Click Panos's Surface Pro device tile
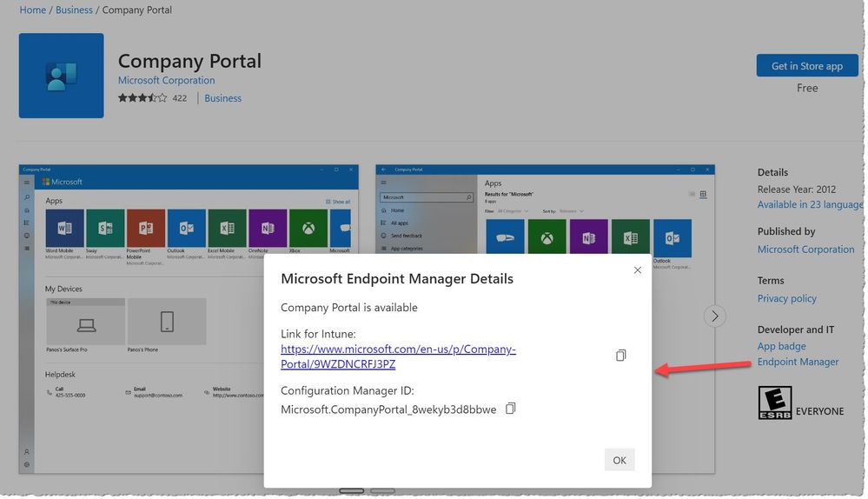This screenshot has width=868, height=499. [86, 322]
